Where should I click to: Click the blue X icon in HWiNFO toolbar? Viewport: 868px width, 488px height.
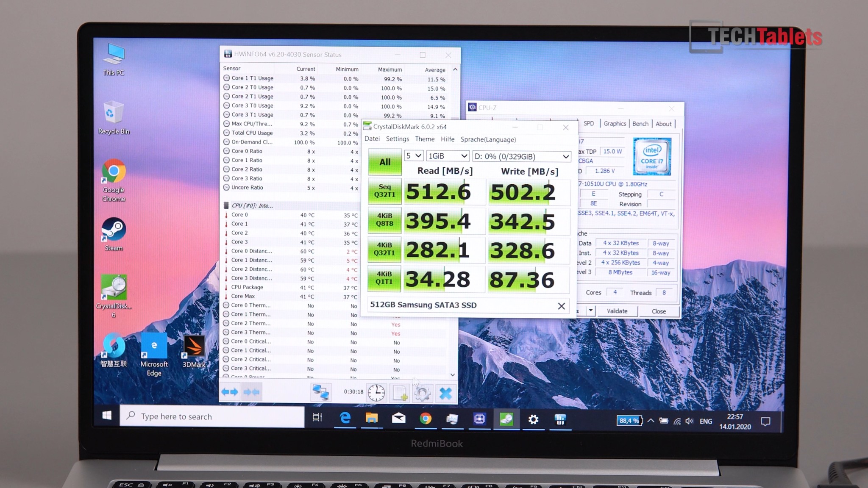tap(445, 393)
